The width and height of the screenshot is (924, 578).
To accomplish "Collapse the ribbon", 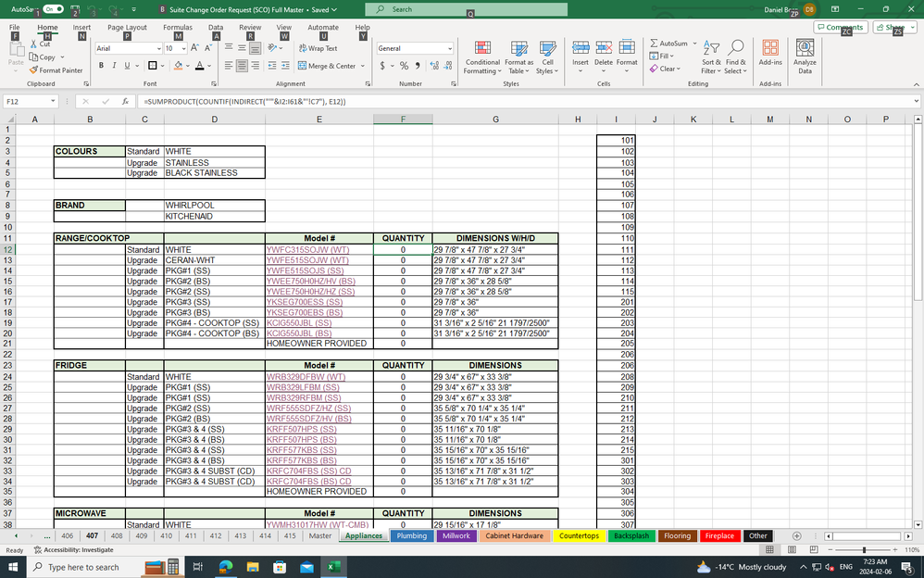I will click(x=917, y=84).
